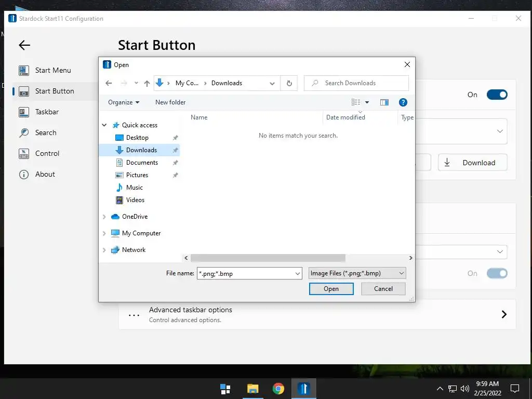Click the up-folder arrow in Open dialog
Screen dimensions: 532x399
(x=147, y=83)
